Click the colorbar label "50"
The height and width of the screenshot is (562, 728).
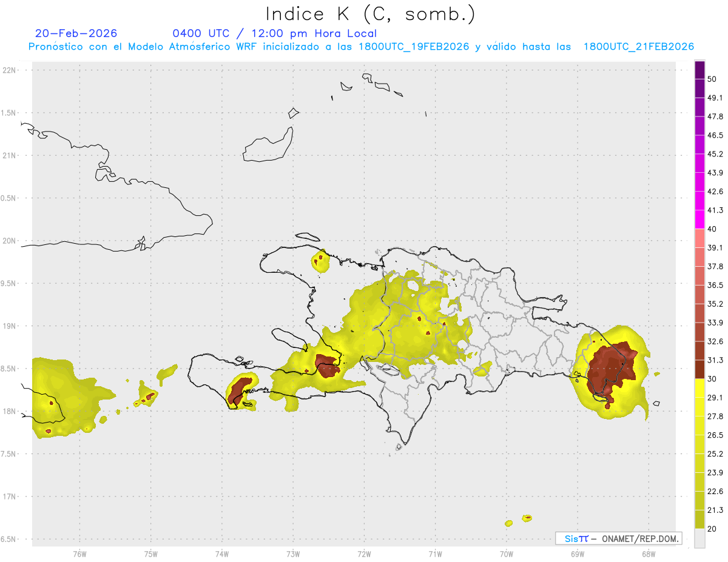712,79
